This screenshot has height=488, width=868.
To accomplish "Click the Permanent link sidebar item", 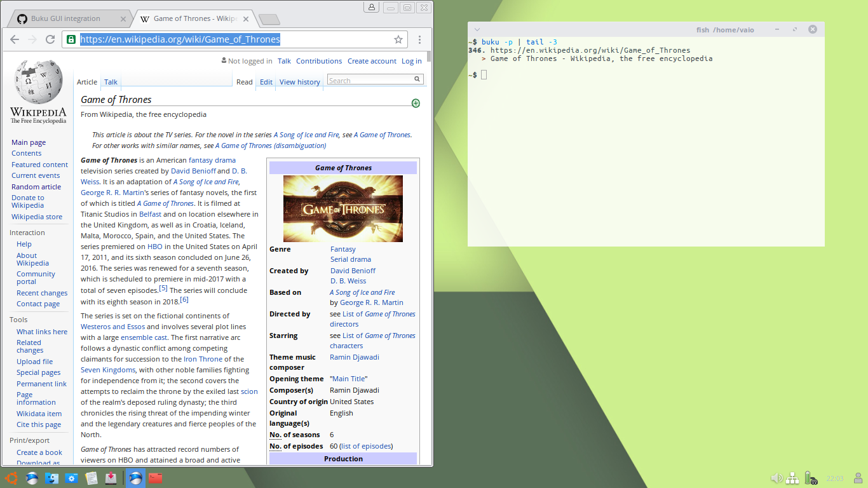I will click(x=41, y=384).
